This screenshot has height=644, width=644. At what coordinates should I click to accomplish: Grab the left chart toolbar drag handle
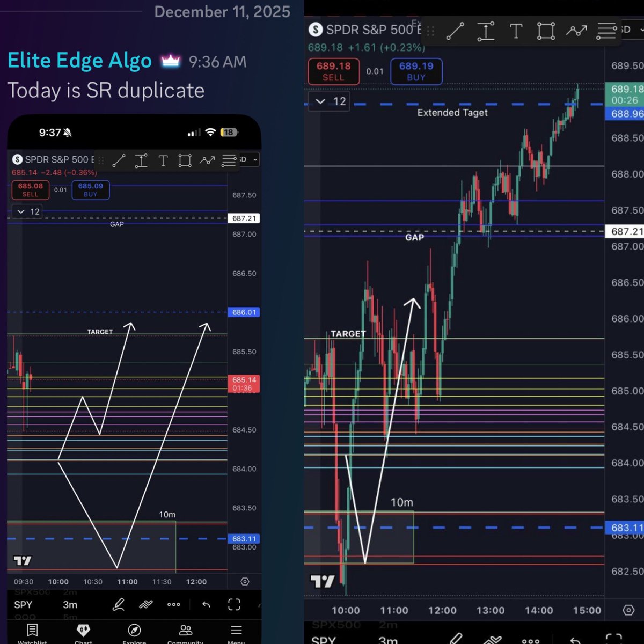pyautogui.click(x=101, y=160)
